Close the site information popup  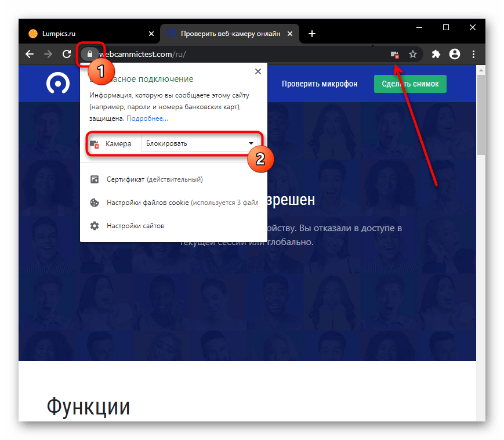[258, 71]
